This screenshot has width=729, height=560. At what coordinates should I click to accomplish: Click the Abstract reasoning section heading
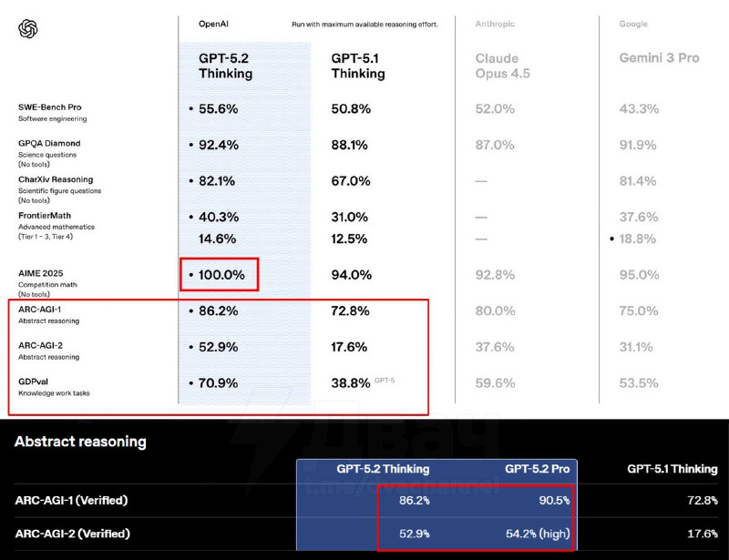[80, 442]
